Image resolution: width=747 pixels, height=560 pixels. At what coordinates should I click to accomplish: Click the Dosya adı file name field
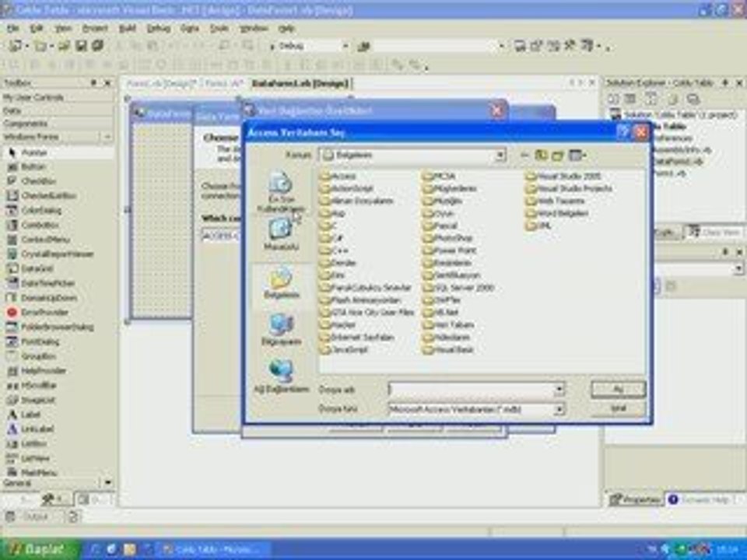(x=472, y=390)
